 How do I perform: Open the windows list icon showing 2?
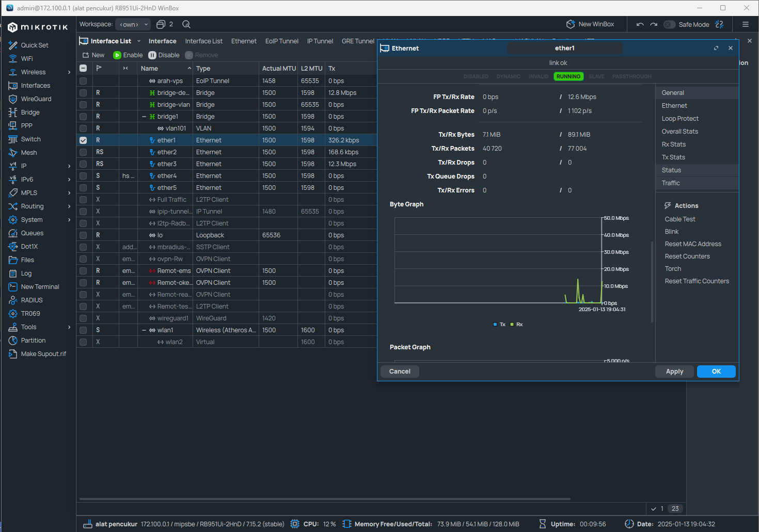coord(165,24)
